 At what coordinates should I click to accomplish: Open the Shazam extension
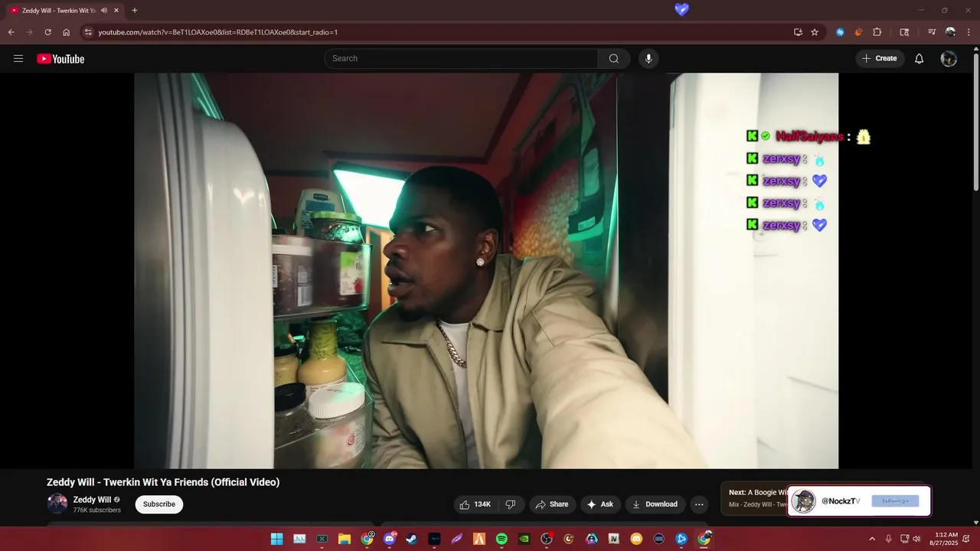click(x=841, y=32)
